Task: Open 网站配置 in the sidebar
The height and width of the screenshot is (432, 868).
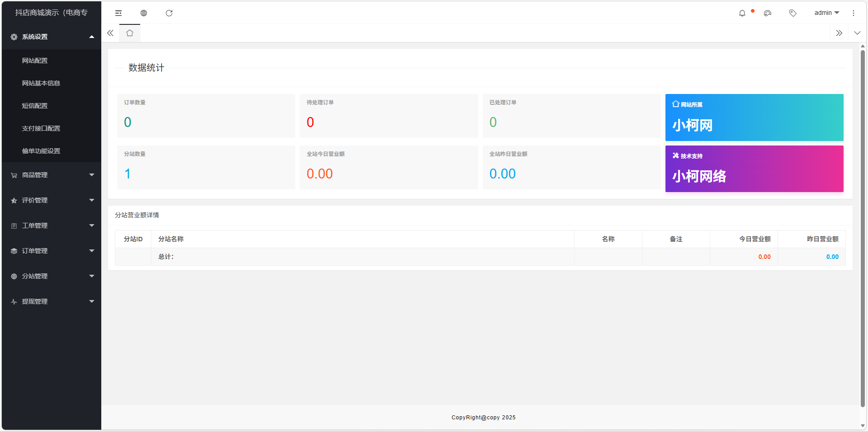Action: coord(35,61)
